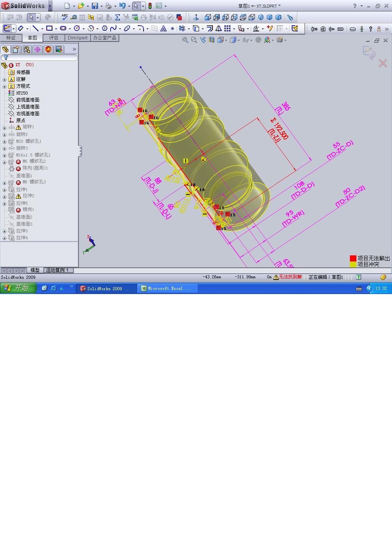Expand the 拉伸1 feature node
This screenshot has width=392, height=536.
point(5,190)
